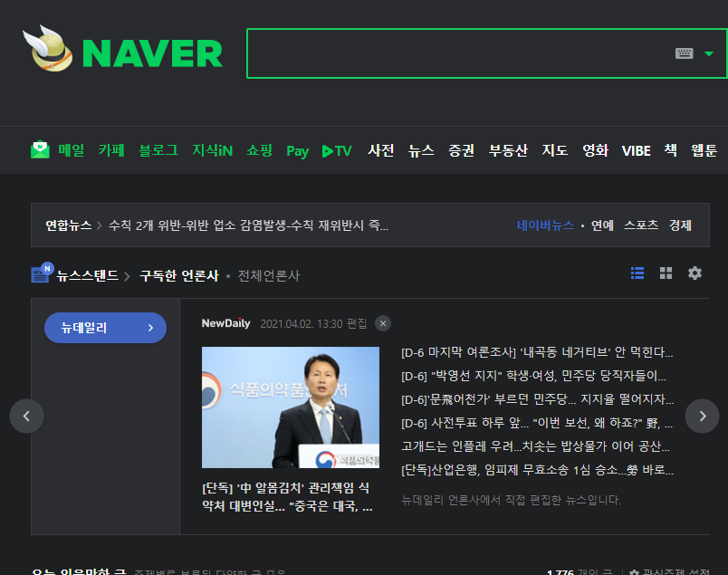Open article '산업은행, 임피제 무효소송'
Viewport: 728px width, 575px height.
click(537, 470)
